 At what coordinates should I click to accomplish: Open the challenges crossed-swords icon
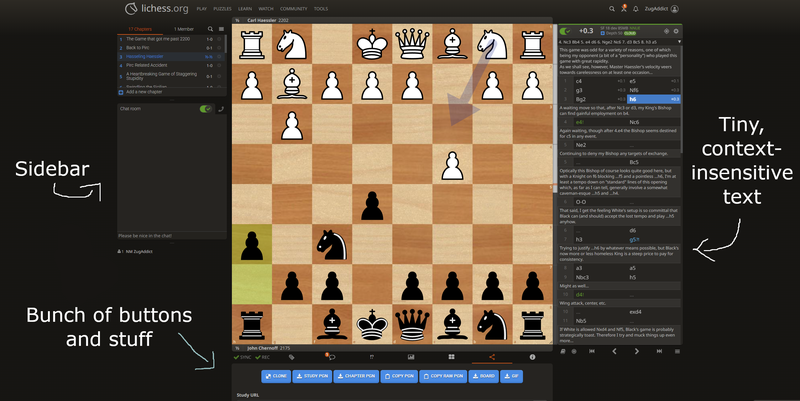click(x=623, y=9)
